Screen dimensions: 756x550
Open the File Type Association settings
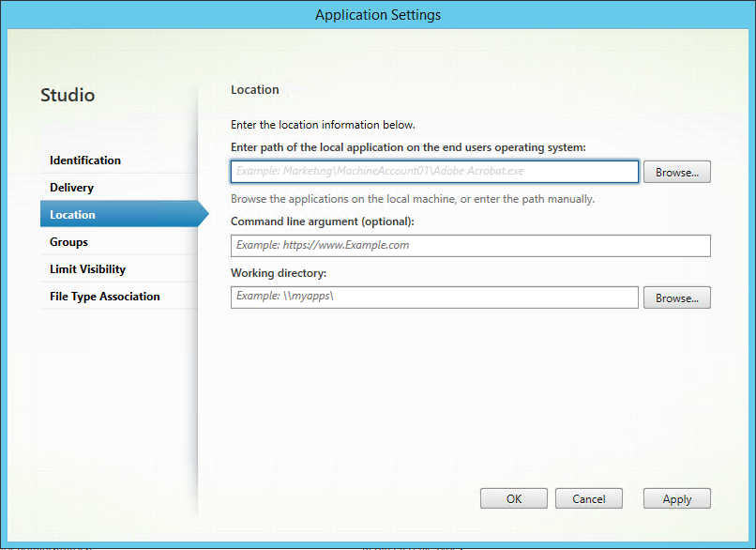coord(104,296)
